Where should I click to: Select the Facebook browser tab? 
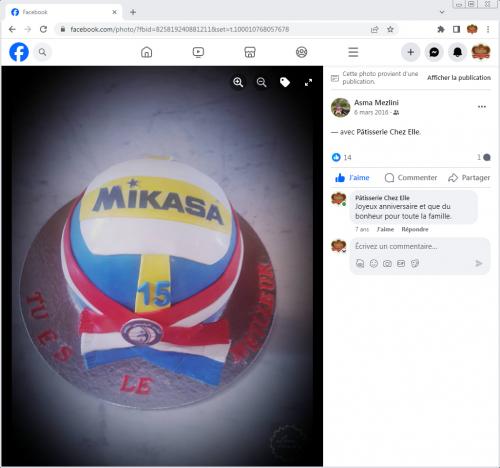63,12
